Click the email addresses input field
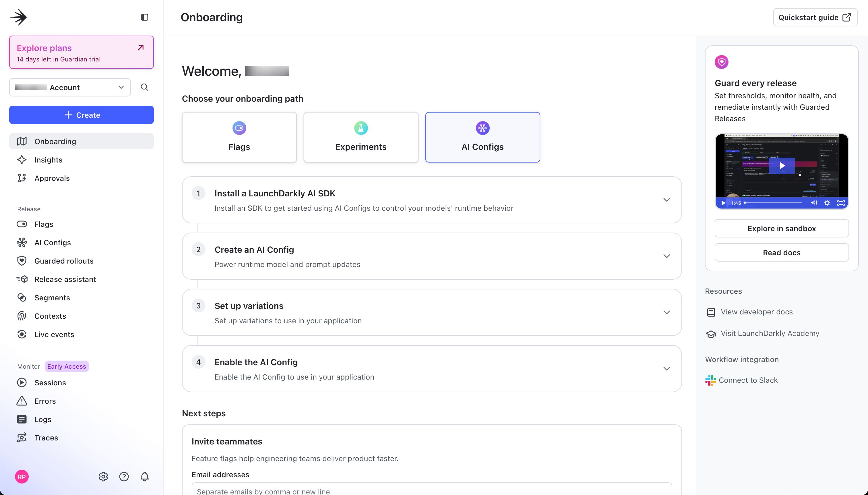 pos(432,489)
